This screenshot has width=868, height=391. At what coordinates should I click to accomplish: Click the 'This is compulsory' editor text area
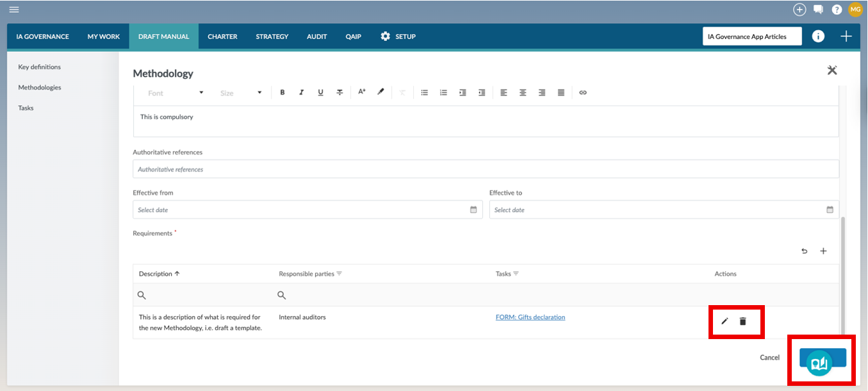click(x=486, y=121)
